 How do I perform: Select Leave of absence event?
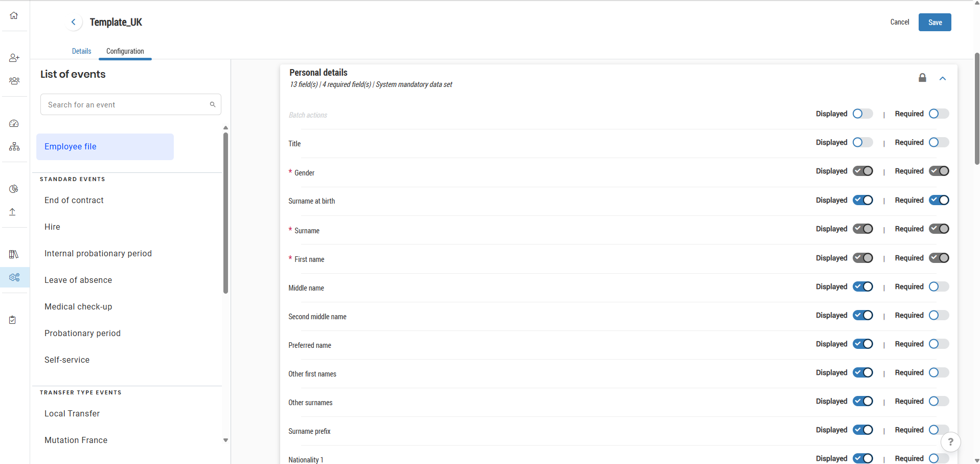click(78, 280)
